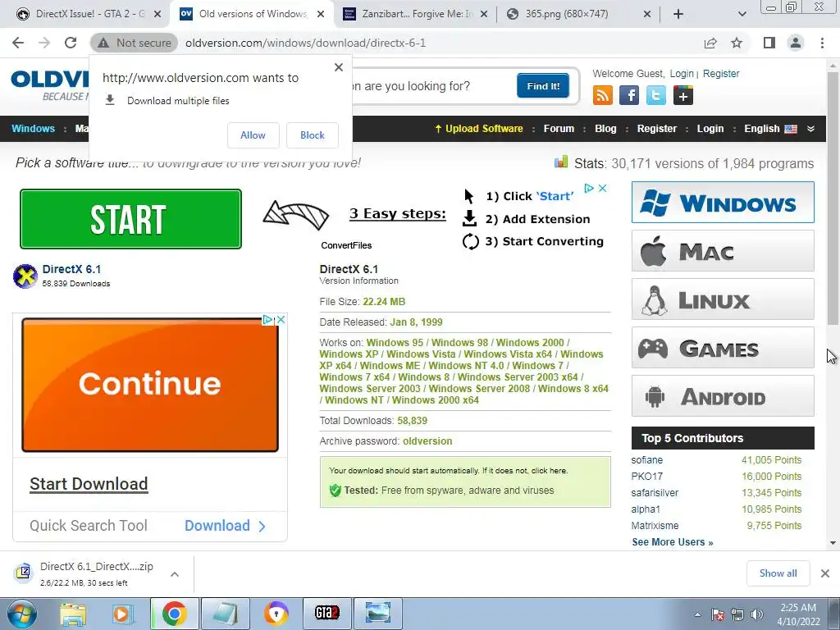Block multiple file downloads
840x630 pixels.
click(313, 135)
